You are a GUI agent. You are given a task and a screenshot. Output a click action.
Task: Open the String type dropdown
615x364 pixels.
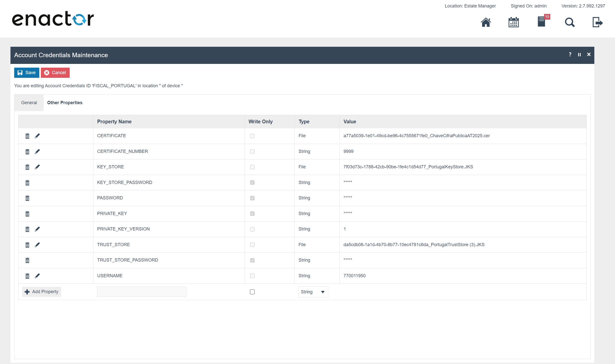click(x=313, y=292)
